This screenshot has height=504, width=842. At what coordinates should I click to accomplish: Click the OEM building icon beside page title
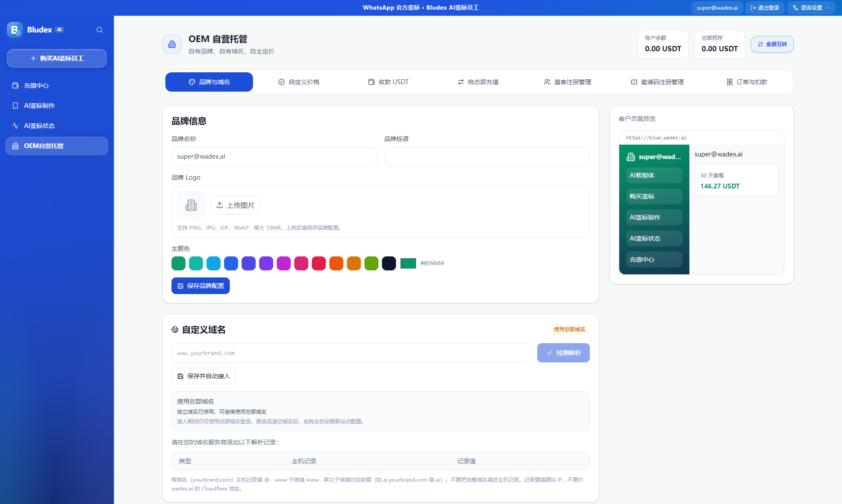pyautogui.click(x=172, y=44)
